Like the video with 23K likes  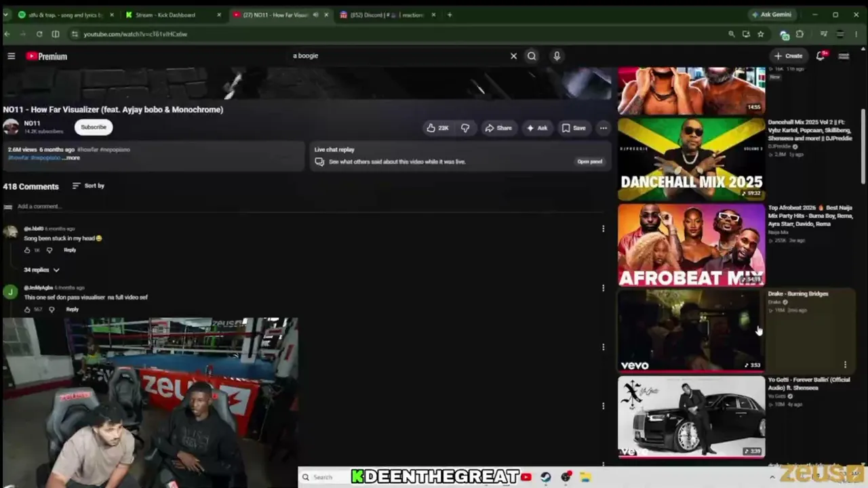coord(437,128)
